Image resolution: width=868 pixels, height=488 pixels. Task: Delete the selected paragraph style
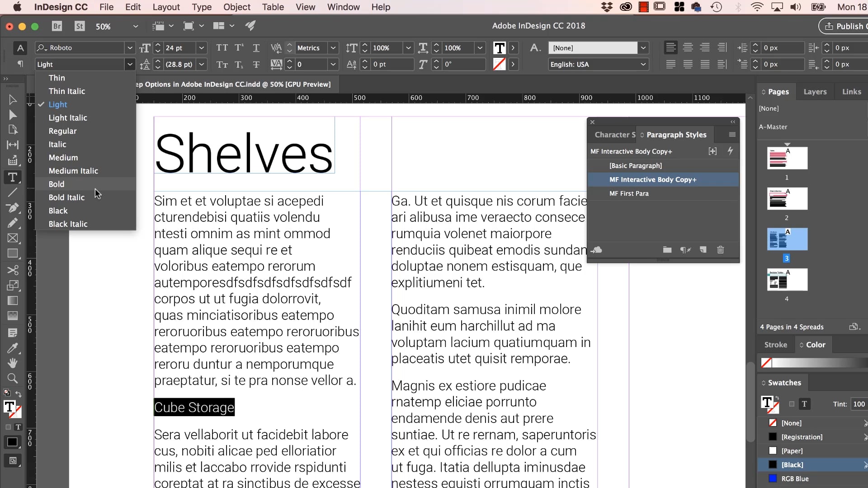pyautogui.click(x=720, y=249)
